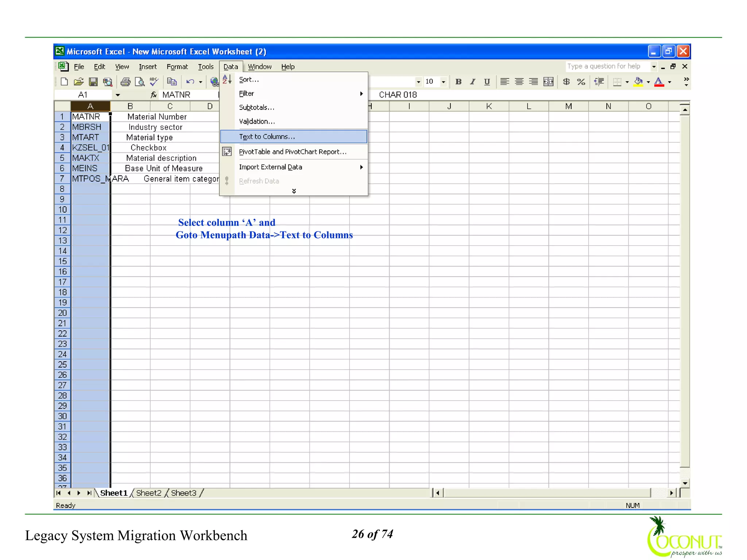This screenshot has height=560, width=747.
Task: Open the Window menu
Action: click(260, 67)
